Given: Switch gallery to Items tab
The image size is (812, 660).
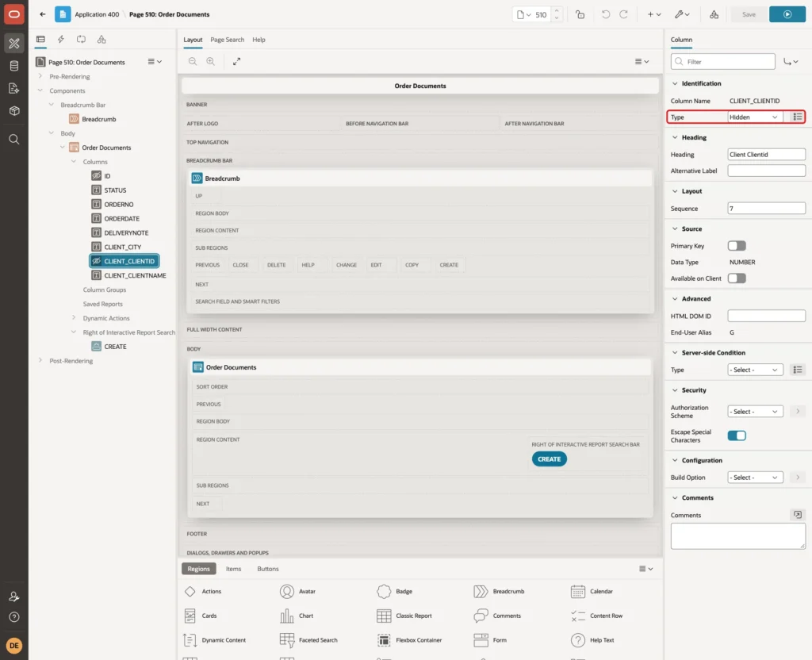Looking at the screenshot, I should click(x=233, y=568).
